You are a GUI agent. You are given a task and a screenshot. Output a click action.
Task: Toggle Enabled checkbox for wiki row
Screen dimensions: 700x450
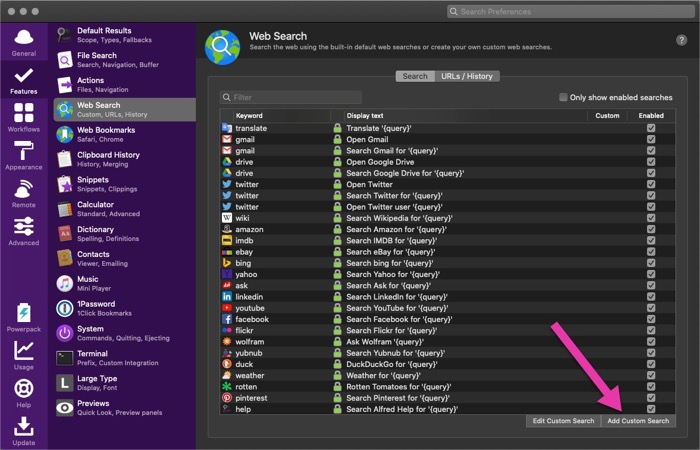click(651, 218)
